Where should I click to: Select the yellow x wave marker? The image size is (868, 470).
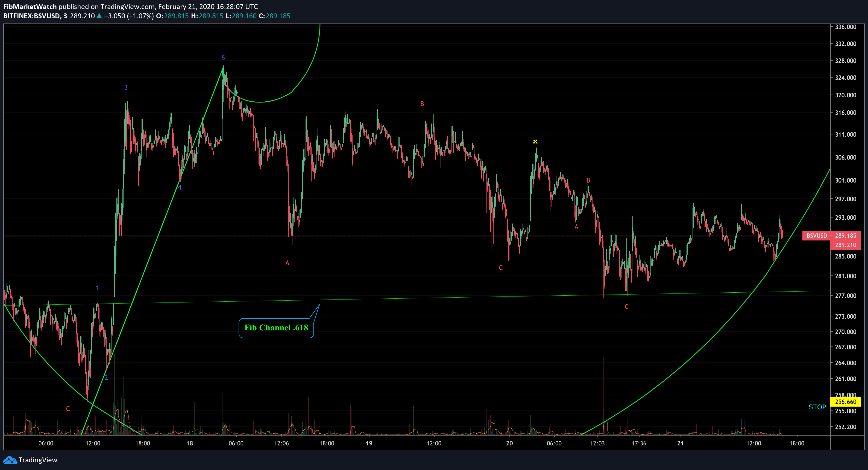535,141
